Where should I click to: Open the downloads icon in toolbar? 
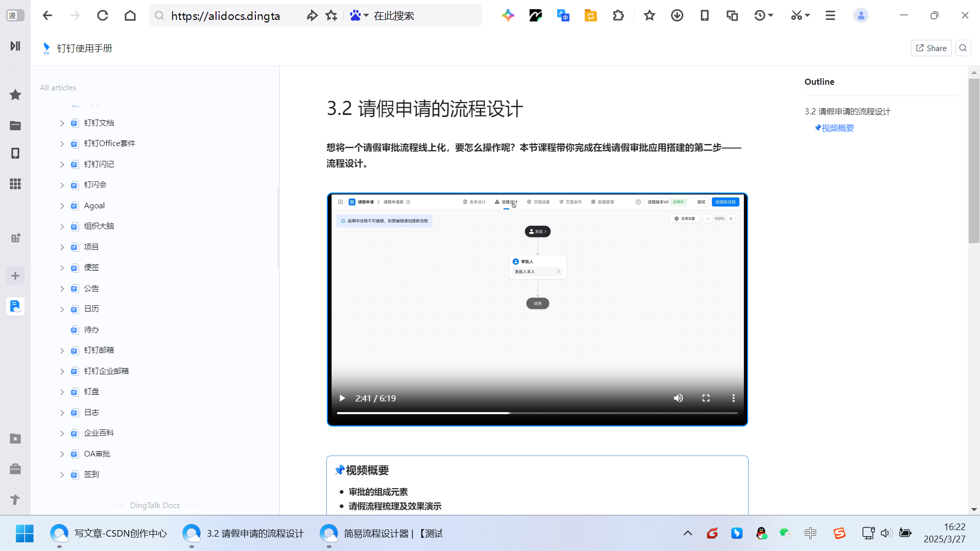677,15
